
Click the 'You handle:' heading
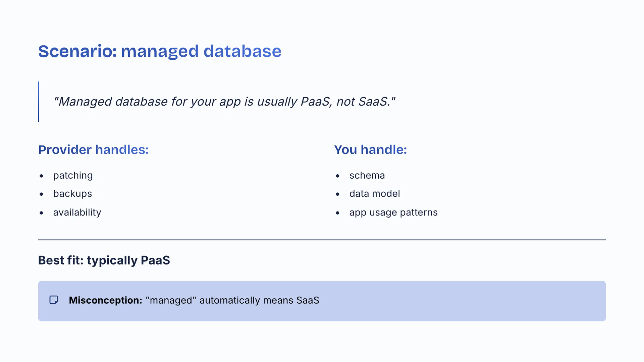pyautogui.click(x=370, y=150)
